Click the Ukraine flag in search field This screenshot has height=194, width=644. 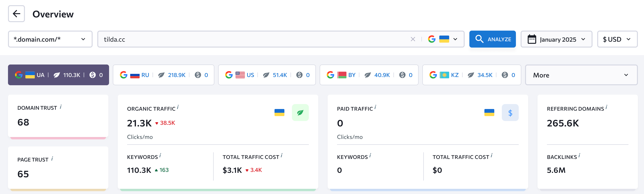click(444, 39)
